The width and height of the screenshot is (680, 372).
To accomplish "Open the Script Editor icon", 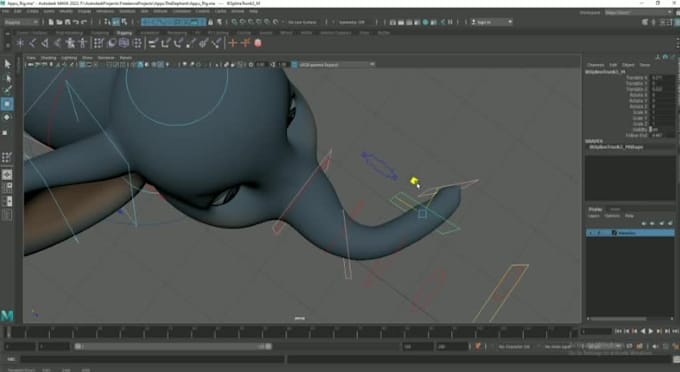I will click(x=676, y=359).
